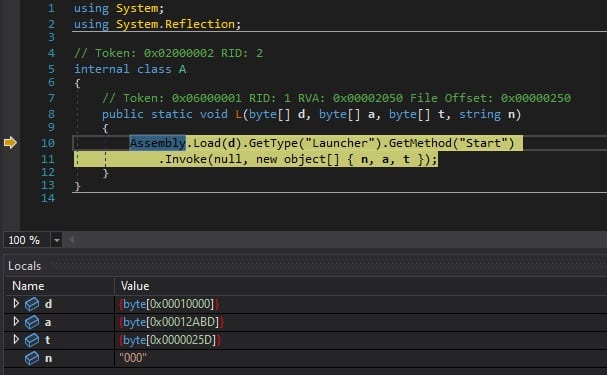Select value byte[0x0000025D] of t

click(x=170, y=340)
